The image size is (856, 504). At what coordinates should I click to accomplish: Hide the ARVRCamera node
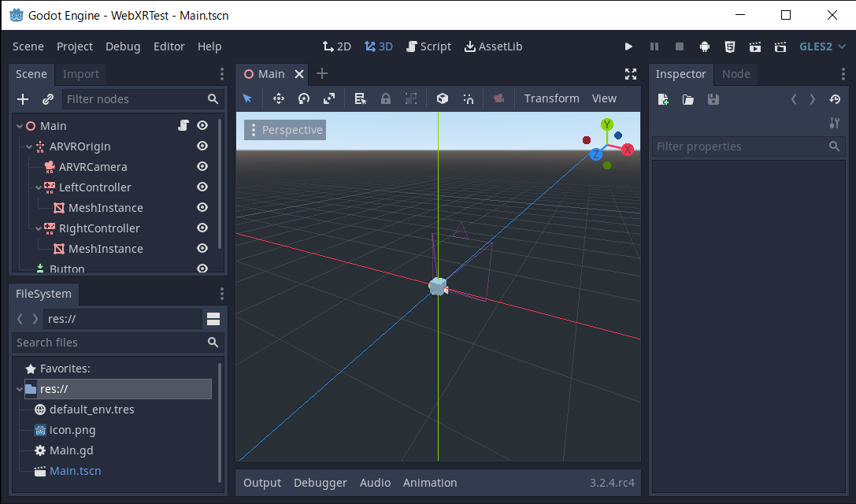(x=202, y=167)
